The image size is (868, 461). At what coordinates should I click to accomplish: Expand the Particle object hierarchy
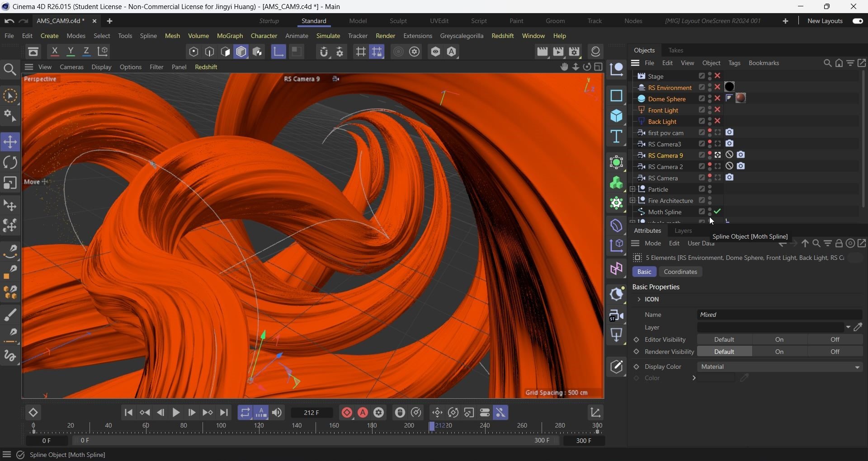click(632, 189)
